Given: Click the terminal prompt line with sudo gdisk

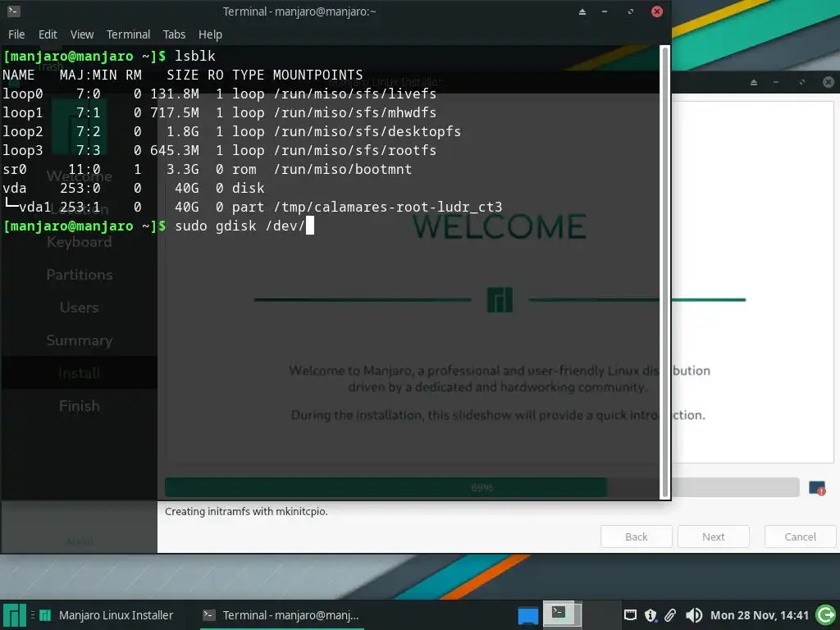Looking at the screenshot, I should (158, 226).
